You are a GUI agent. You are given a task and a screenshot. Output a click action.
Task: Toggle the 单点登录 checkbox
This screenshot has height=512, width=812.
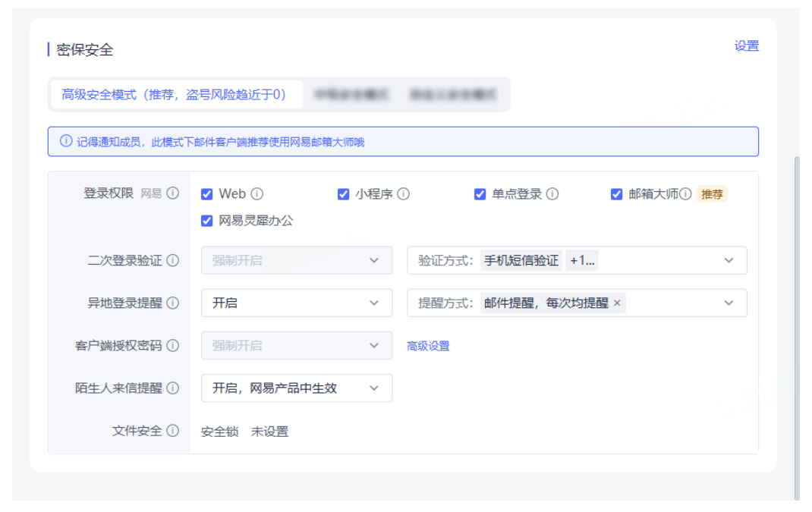coord(480,194)
